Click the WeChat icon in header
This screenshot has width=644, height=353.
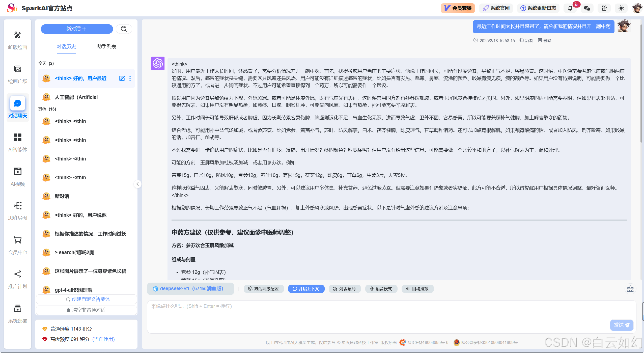click(x=587, y=8)
